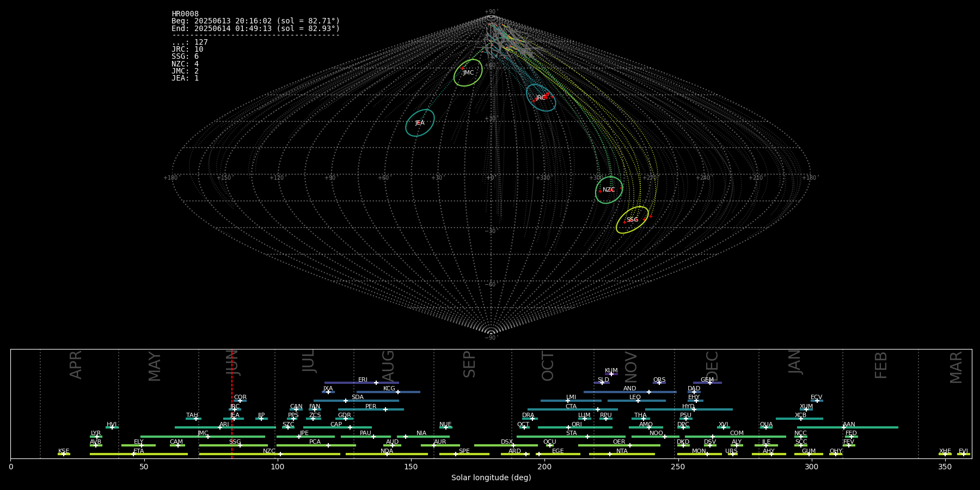
Task: Click the NDA shower bar in the timeline
Action: [x=387, y=454]
